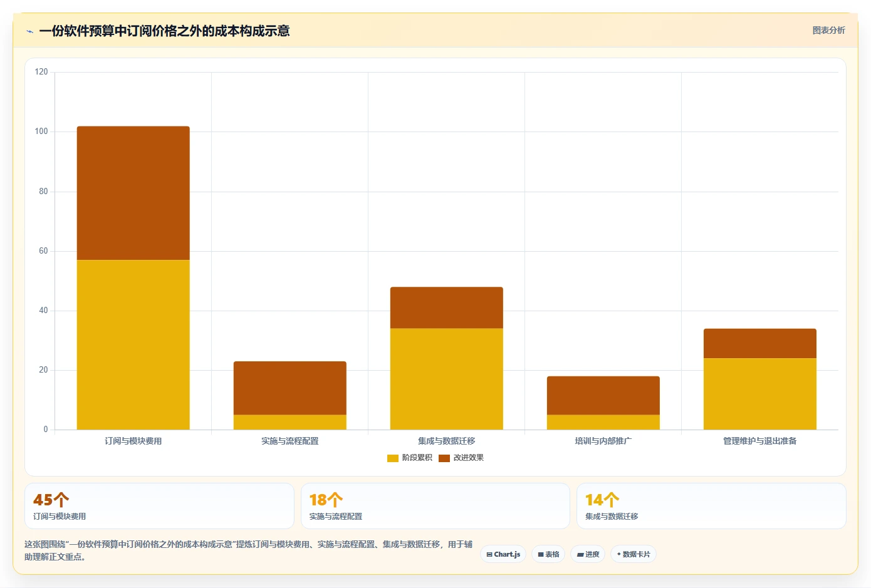Click the 阶段累积 legend text
The height and width of the screenshot is (588, 871).
417,458
